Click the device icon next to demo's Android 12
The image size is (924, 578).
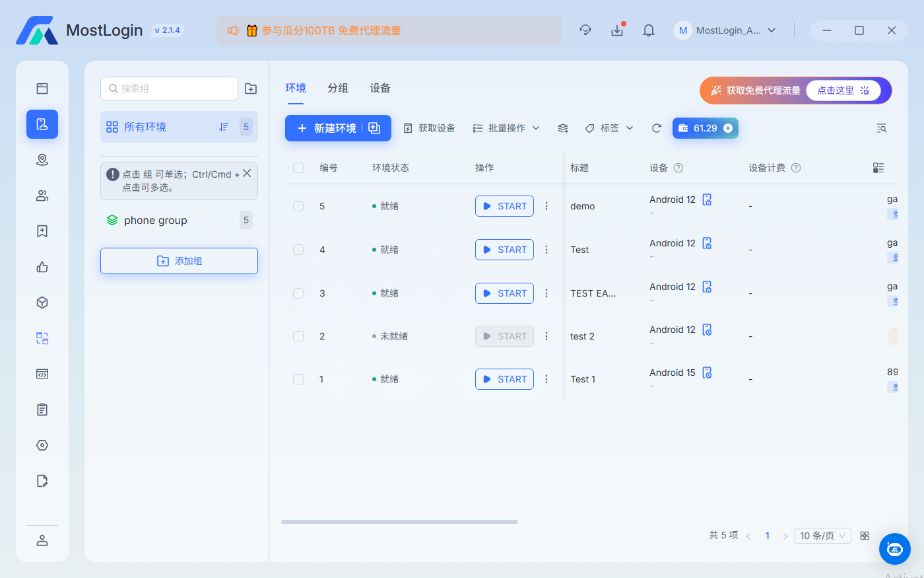click(x=708, y=199)
